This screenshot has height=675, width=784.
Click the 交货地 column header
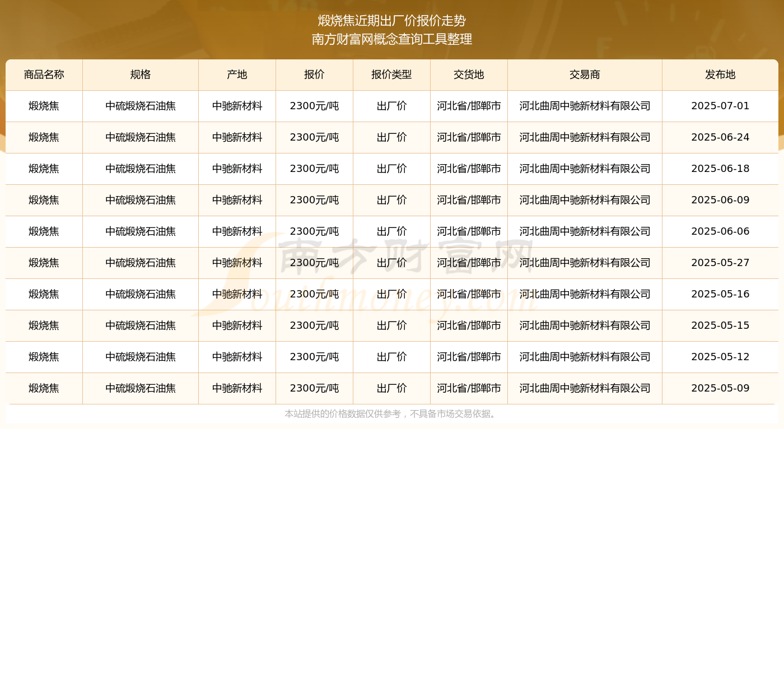pos(469,75)
